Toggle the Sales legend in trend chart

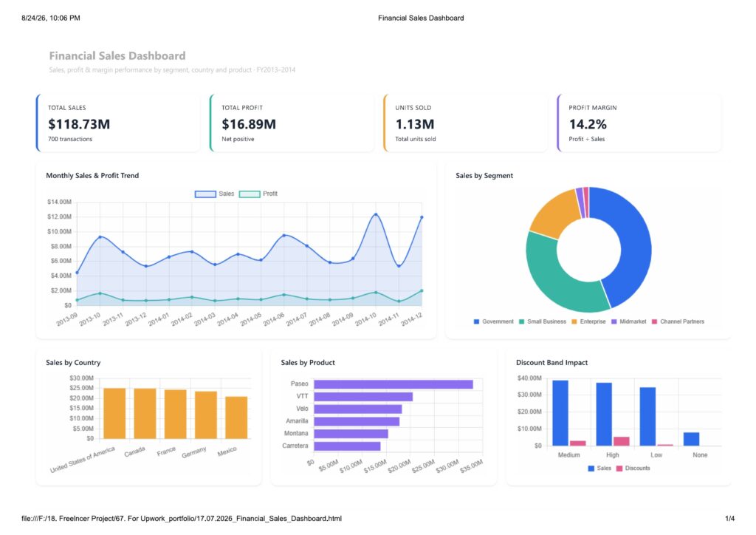point(214,194)
